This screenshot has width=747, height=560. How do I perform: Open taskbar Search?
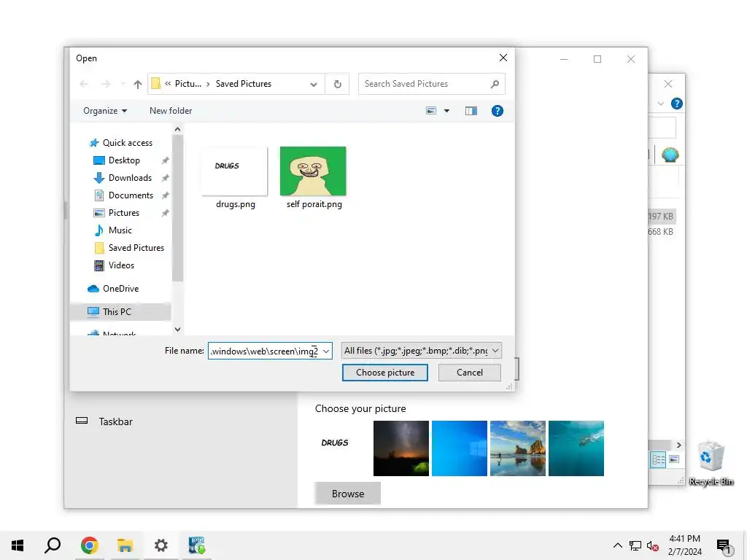53,545
